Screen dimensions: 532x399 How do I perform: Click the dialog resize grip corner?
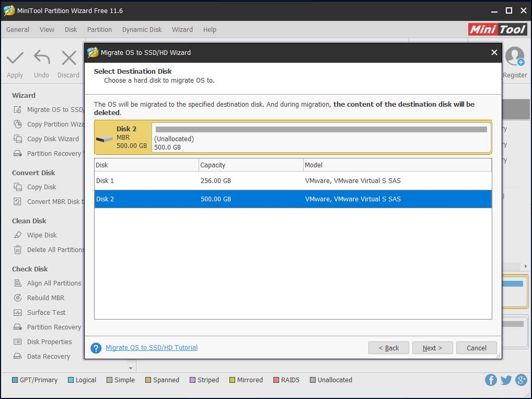[499, 356]
